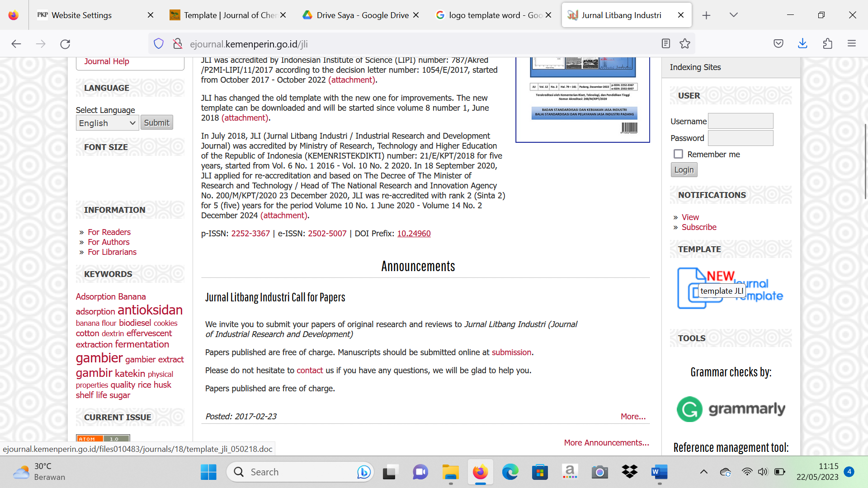Toggle reader view in the address bar
868x488 pixels.
click(665, 43)
